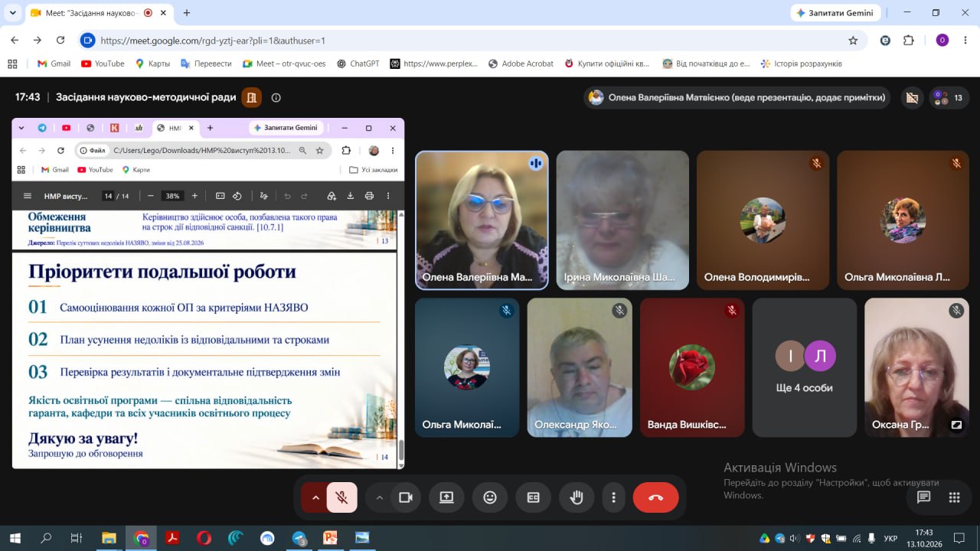Screen dimensions: 980x551
Task: Open Windows Start menu
Action: (15, 538)
